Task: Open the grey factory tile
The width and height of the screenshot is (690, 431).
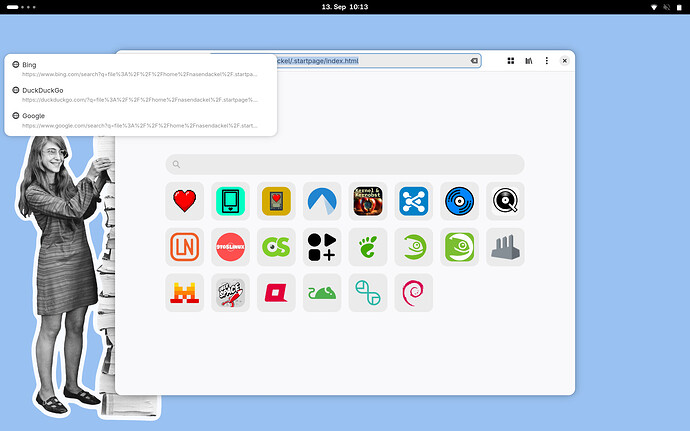Action: point(505,247)
